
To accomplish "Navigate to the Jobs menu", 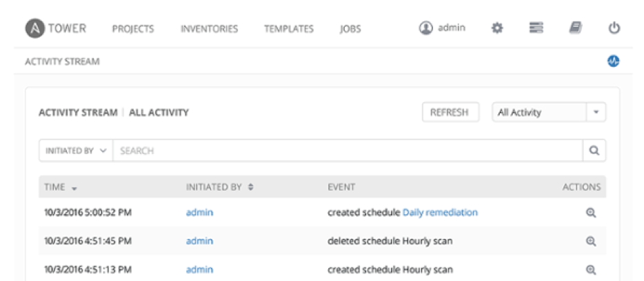I will click(x=350, y=29).
